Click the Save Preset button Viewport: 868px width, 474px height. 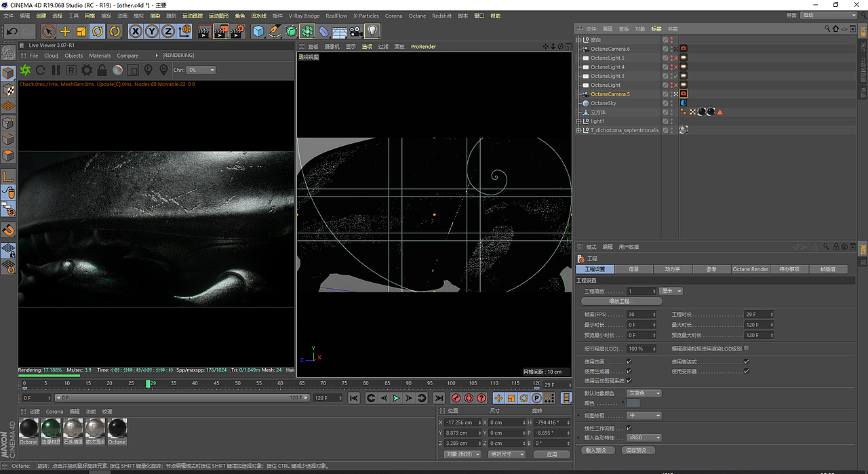coord(638,450)
